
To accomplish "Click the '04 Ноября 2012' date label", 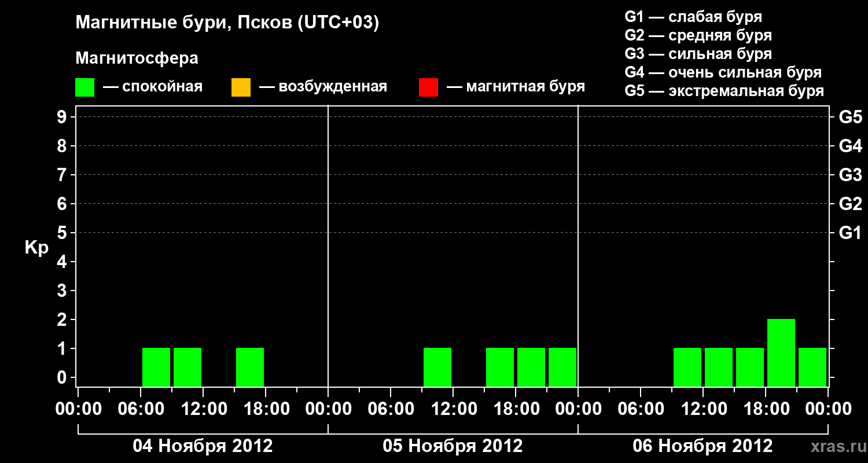I will point(203,446).
